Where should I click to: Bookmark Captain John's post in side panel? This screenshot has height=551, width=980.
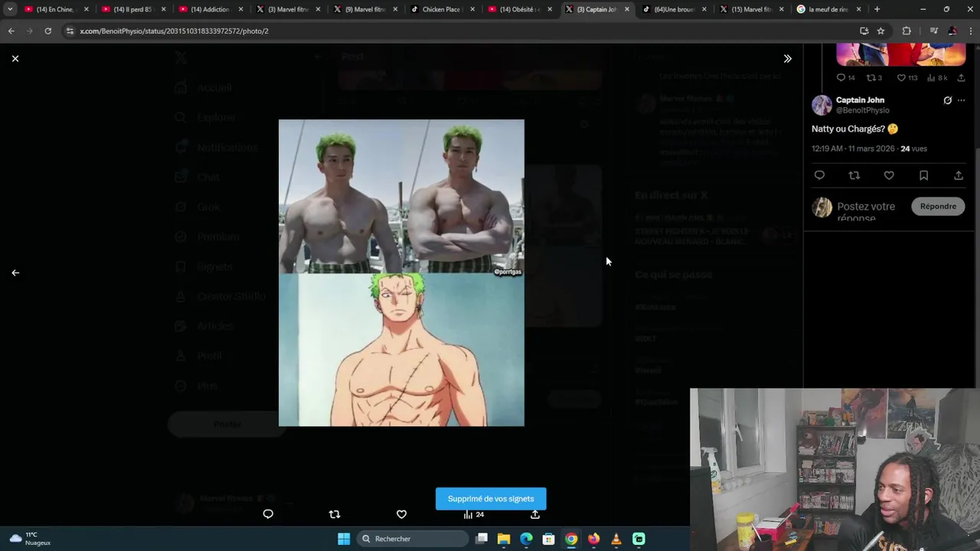(923, 175)
